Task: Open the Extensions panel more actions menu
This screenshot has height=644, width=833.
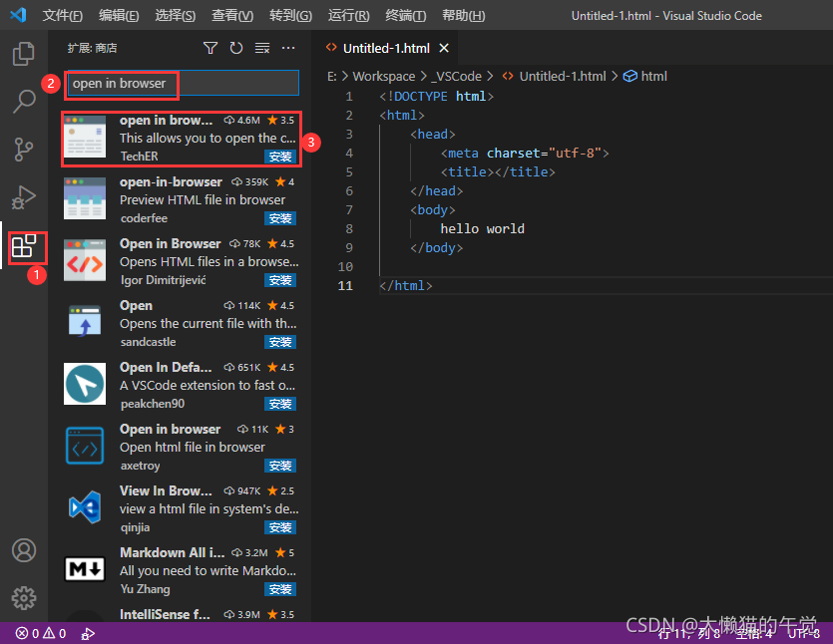Action: point(287,47)
